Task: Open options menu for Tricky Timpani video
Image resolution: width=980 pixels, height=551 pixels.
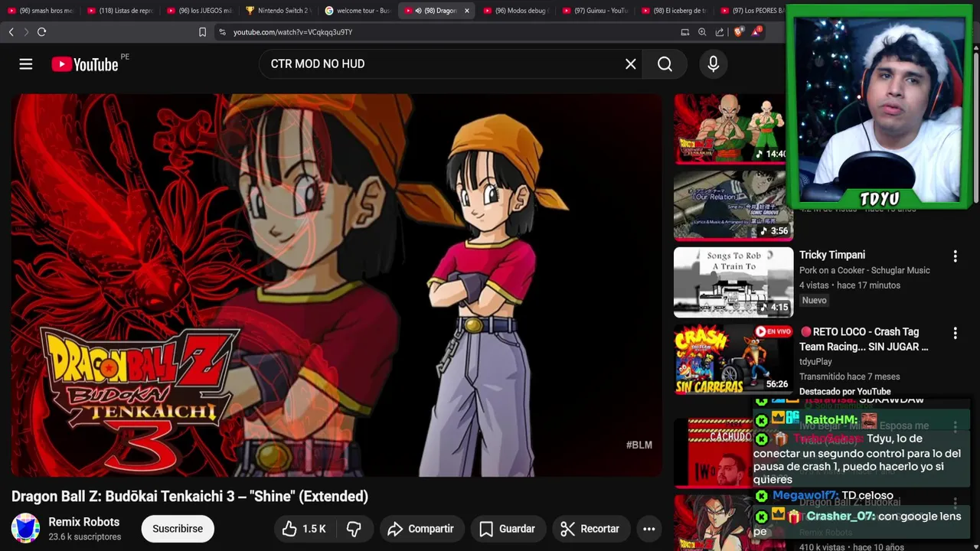Action: coord(955,256)
